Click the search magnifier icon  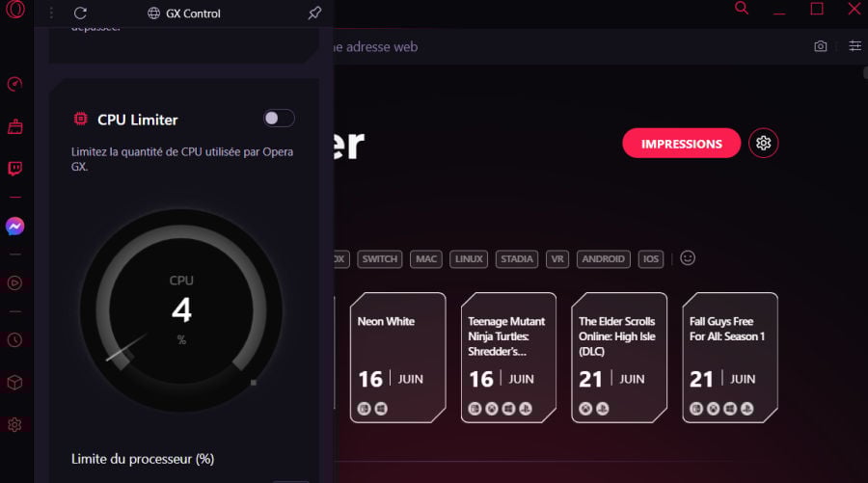(742, 8)
